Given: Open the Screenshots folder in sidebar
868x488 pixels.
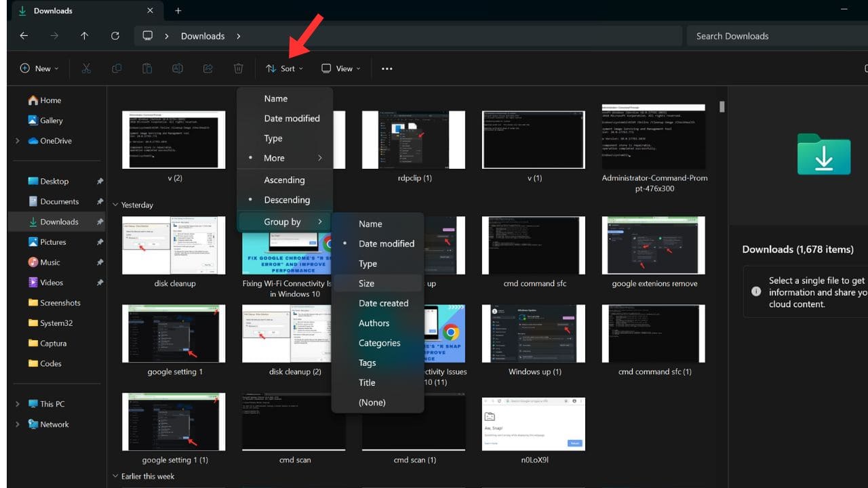Looking at the screenshot, I should tap(54, 303).
